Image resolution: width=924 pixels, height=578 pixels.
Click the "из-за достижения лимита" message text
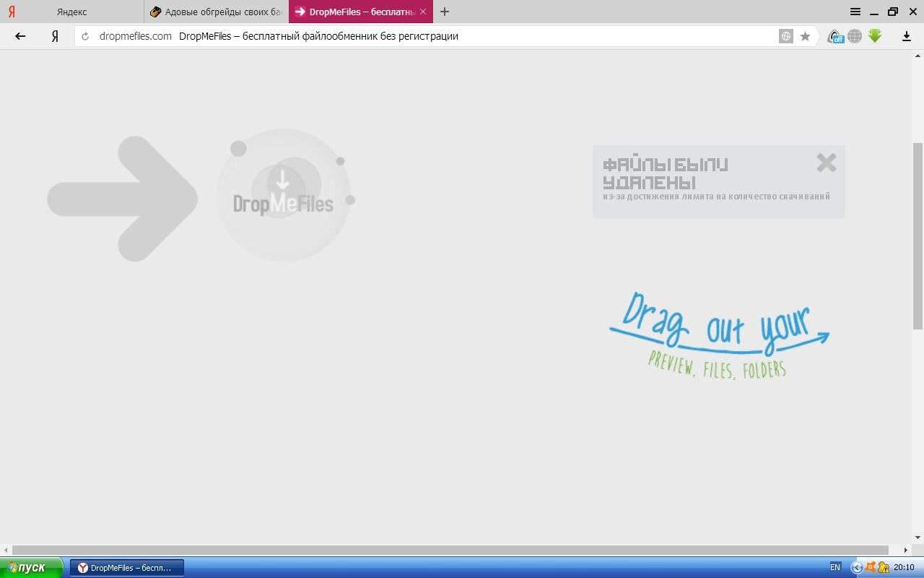click(717, 197)
